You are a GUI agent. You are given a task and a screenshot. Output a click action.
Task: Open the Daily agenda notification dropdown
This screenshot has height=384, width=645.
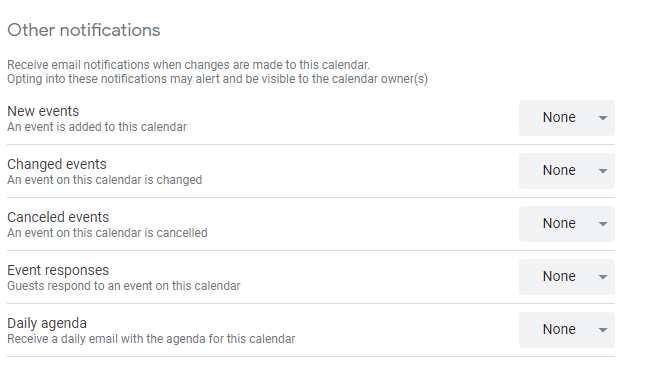pyautogui.click(x=566, y=330)
